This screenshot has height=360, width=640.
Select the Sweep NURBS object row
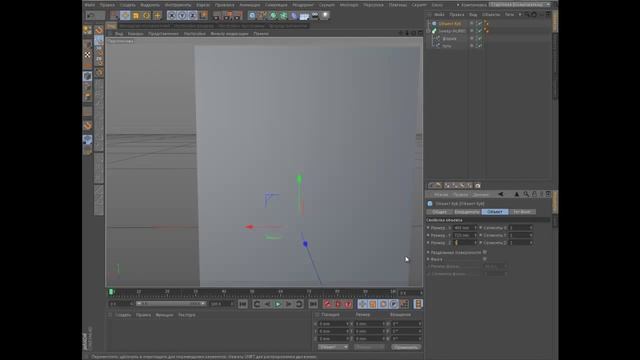[x=452, y=31]
